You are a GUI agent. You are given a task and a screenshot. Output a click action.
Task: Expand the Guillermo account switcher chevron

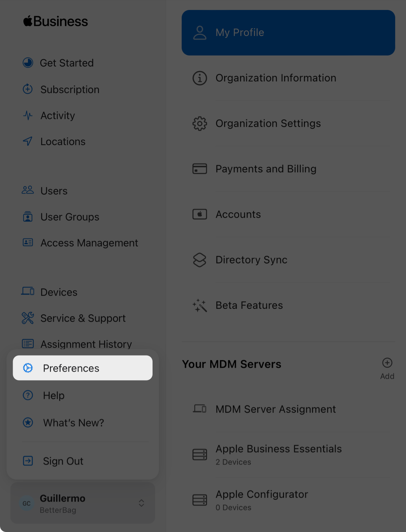click(x=141, y=503)
